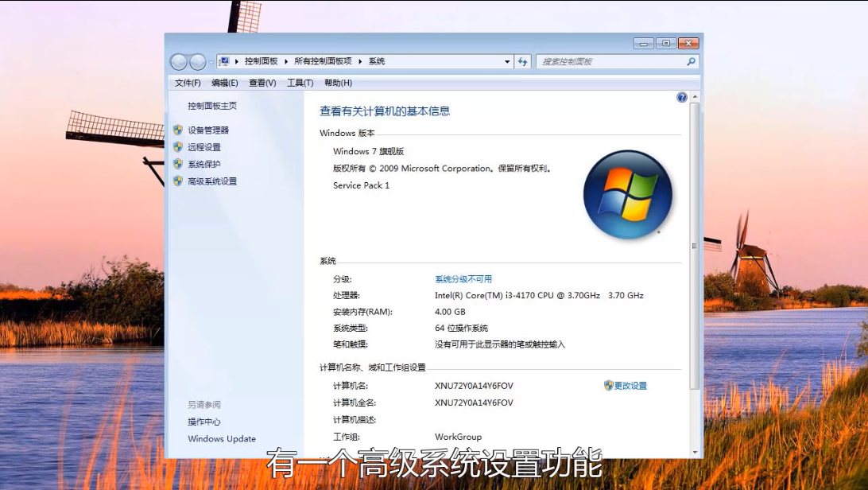Click computer name value next to 计算机全名:

pos(474,402)
